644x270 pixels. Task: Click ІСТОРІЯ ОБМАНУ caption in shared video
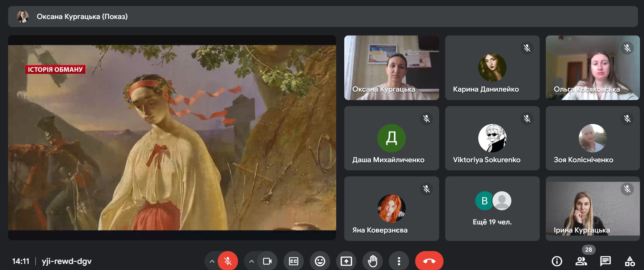(x=55, y=69)
